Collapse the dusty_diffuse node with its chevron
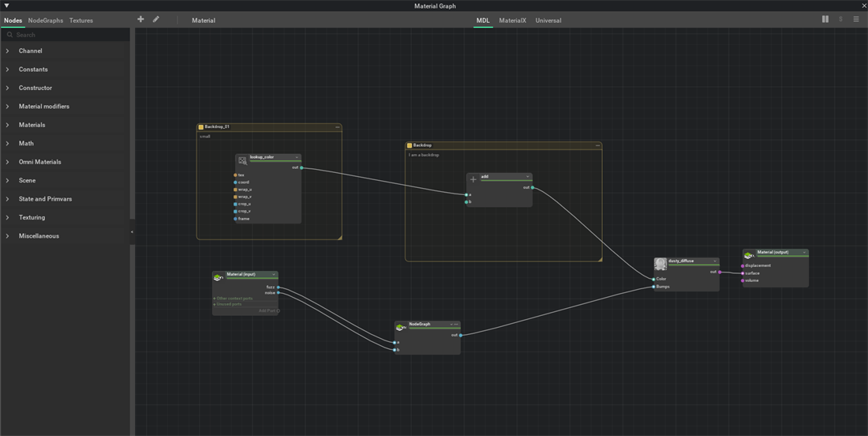 715,261
